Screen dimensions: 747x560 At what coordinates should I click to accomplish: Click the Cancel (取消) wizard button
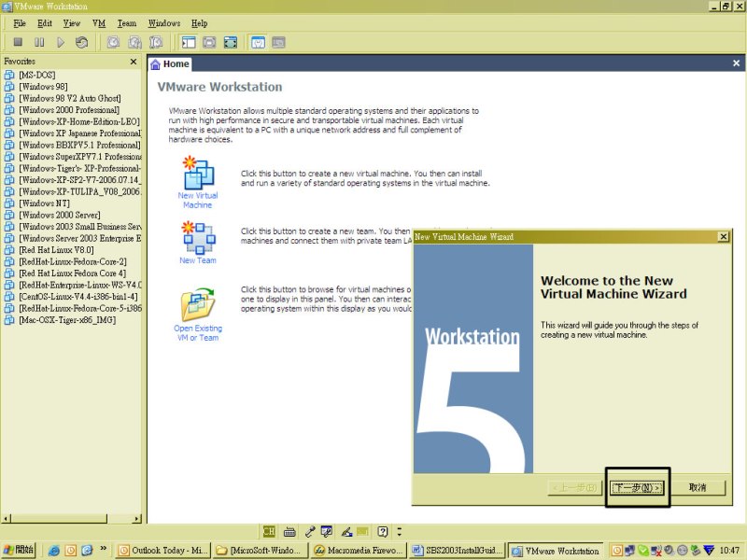tap(698, 487)
